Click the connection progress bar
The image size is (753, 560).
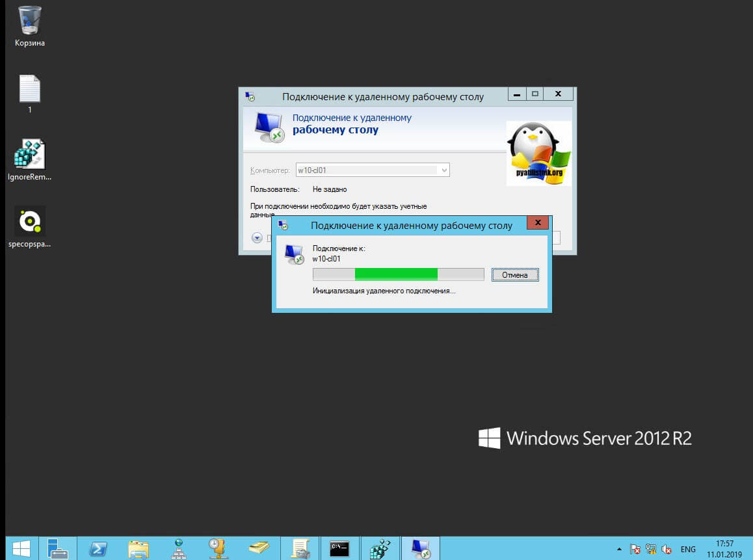tap(398, 274)
